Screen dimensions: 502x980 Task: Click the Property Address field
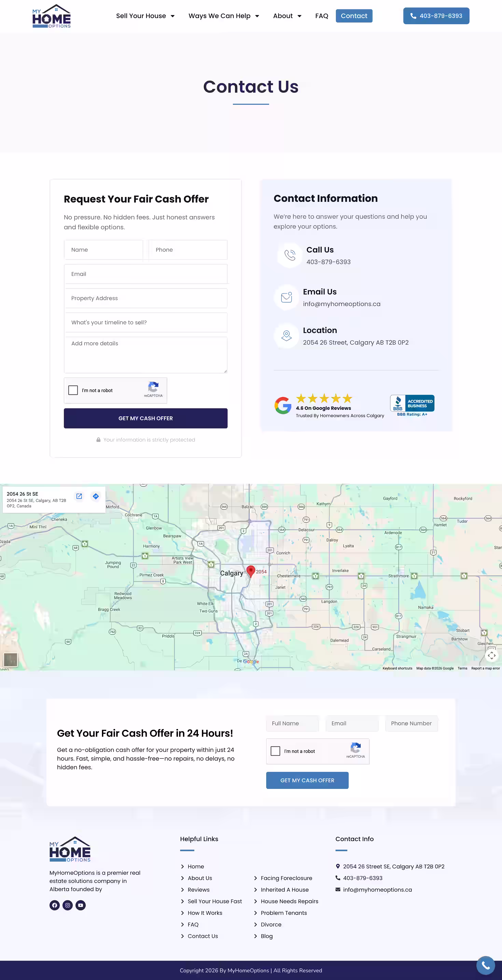click(x=145, y=298)
